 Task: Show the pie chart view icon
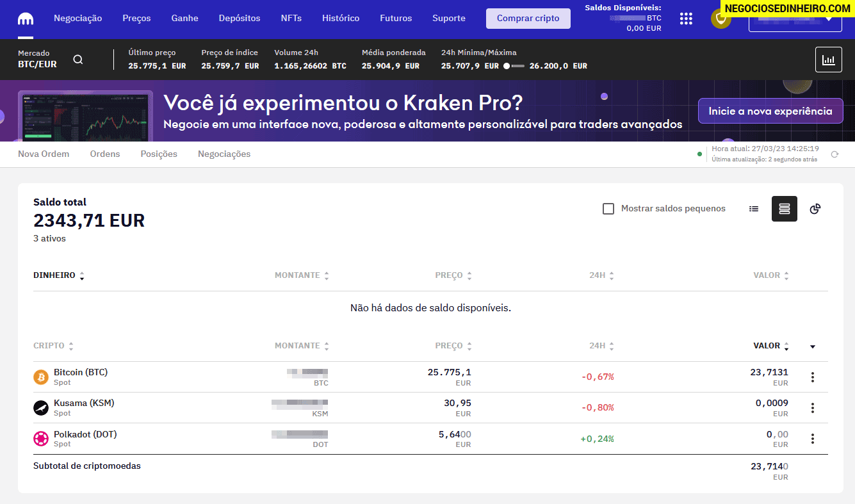click(x=815, y=209)
